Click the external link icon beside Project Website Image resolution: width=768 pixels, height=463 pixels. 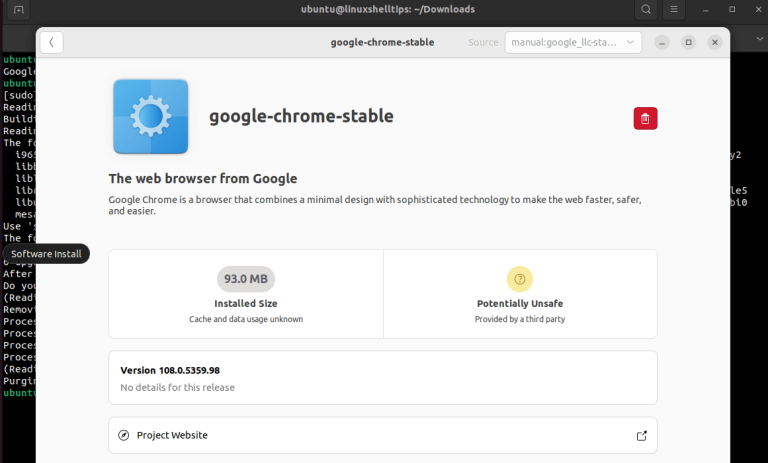tap(641, 436)
